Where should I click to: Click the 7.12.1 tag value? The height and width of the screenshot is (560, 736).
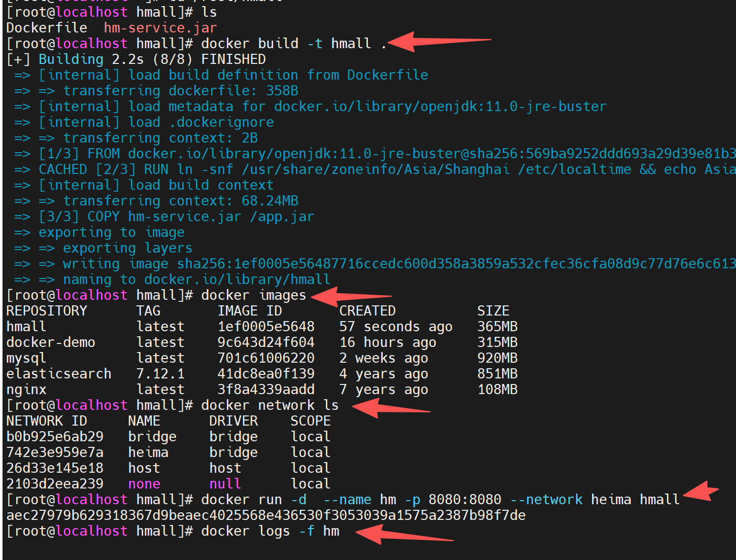pos(160,374)
